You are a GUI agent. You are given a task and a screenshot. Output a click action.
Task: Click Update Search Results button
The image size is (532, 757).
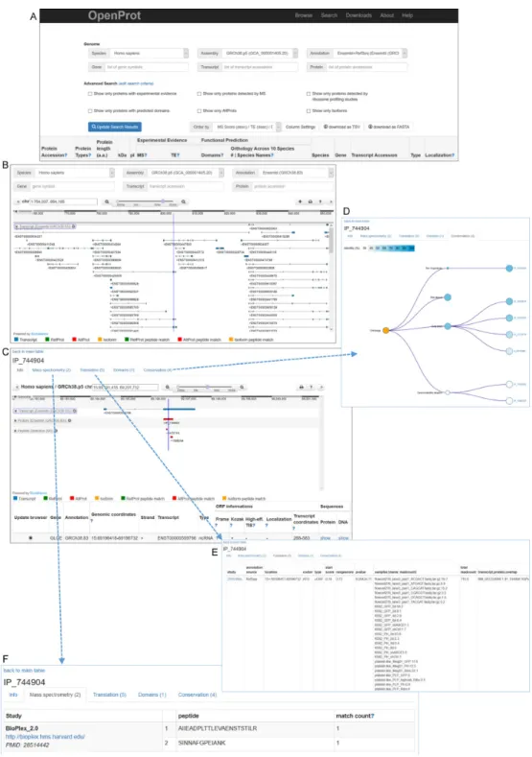(115, 127)
